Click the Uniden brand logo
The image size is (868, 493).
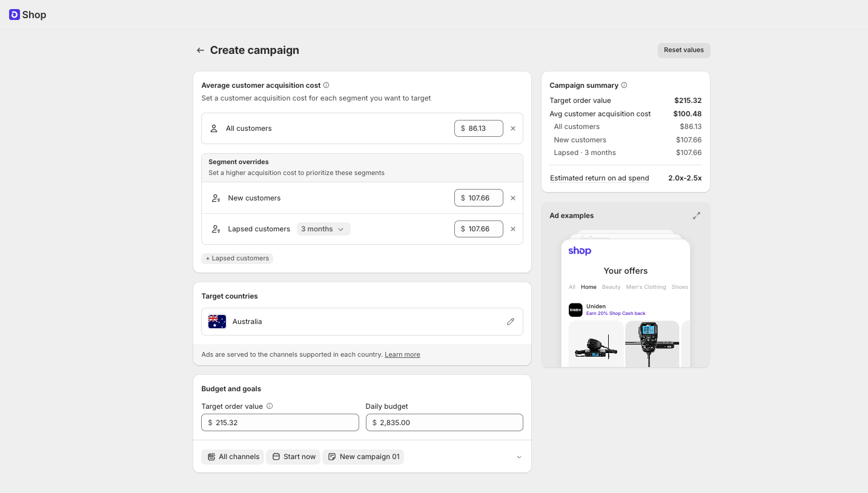[575, 310]
